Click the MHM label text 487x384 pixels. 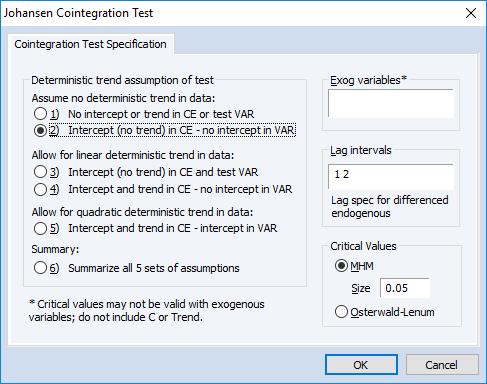pos(362,266)
